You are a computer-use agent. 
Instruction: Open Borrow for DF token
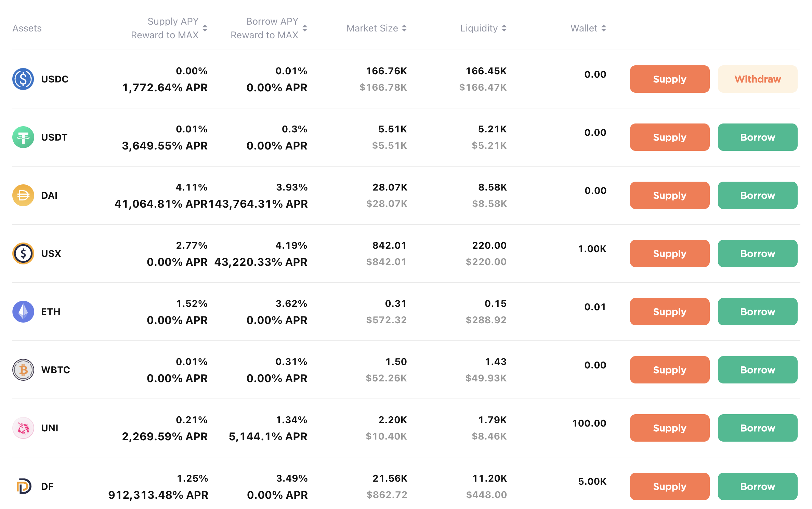click(x=757, y=486)
